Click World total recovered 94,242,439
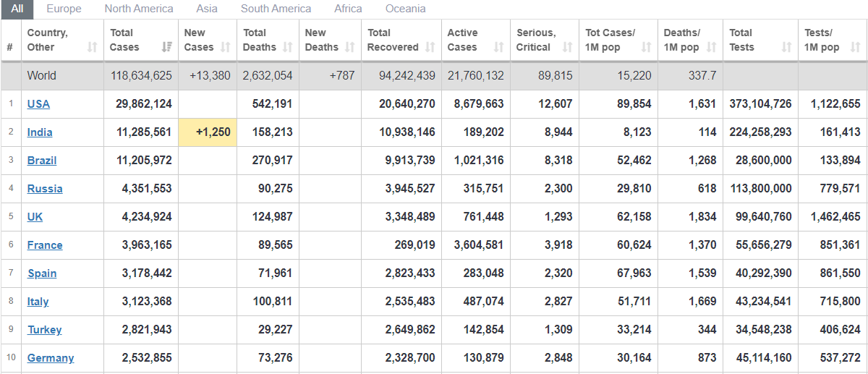Image resolution: width=868 pixels, height=374 pixels. coord(407,75)
